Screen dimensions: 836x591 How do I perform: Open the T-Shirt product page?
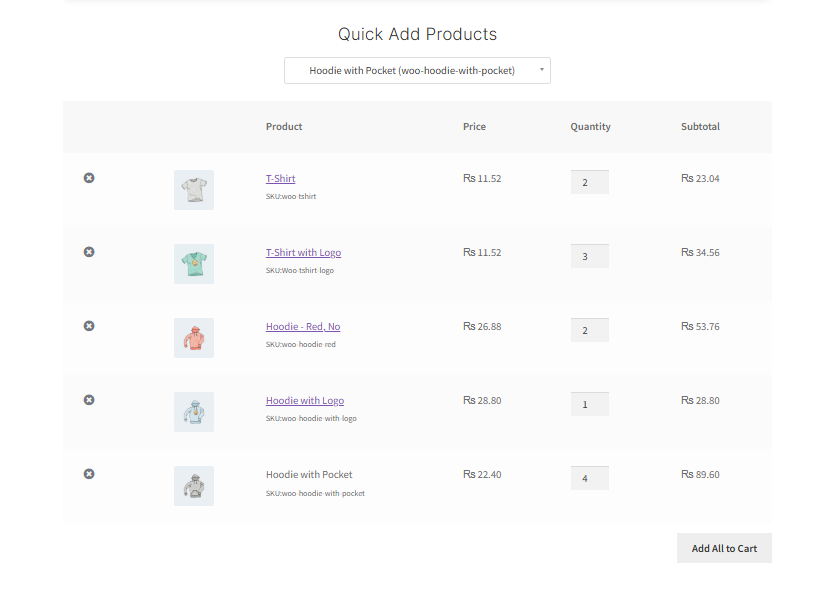[x=280, y=178]
